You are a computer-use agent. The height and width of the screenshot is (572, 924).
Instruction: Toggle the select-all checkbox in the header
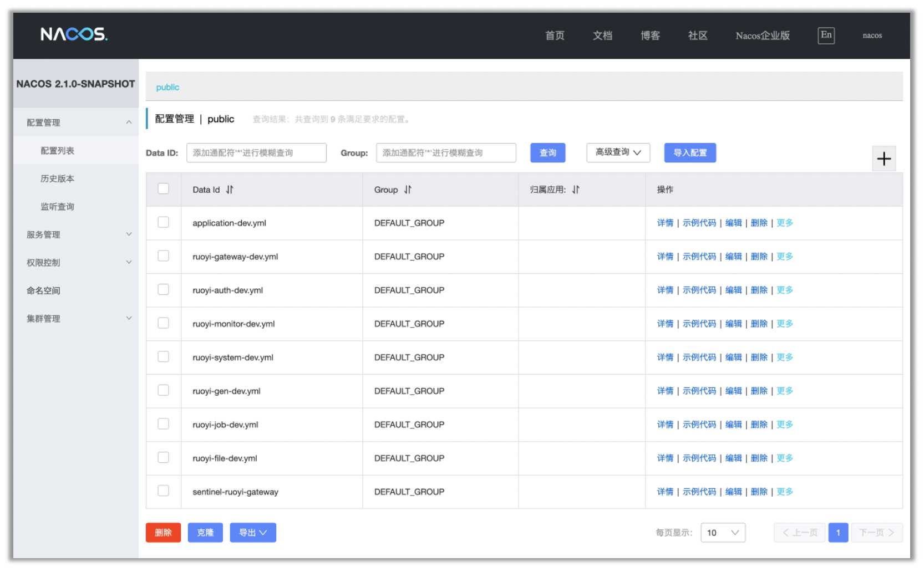tap(163, 188)
